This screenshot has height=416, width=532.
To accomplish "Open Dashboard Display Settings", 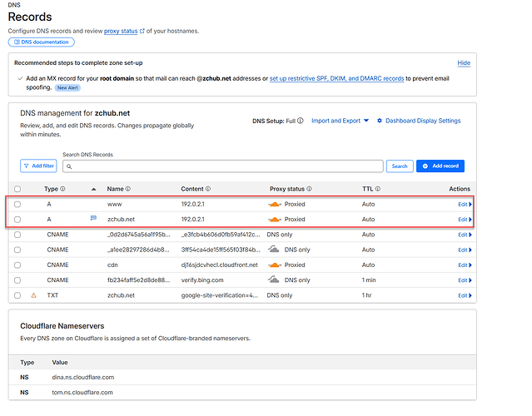I will pyautogui.click(x=419, y=121).
